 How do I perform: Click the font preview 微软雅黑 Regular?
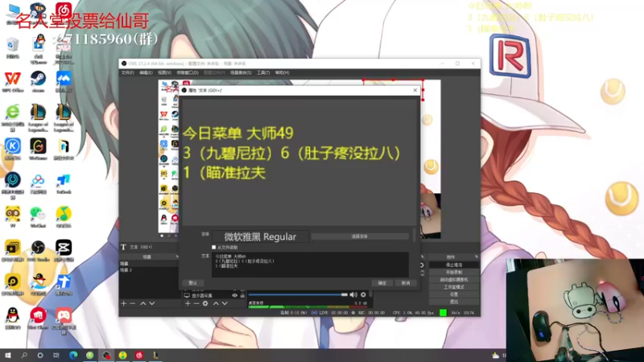(x=260, y=237)
